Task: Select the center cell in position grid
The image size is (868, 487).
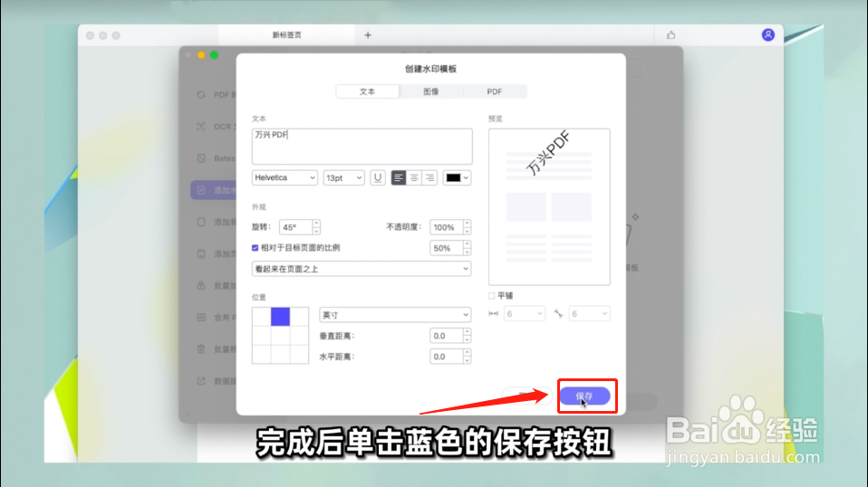Action: point(280,336)
